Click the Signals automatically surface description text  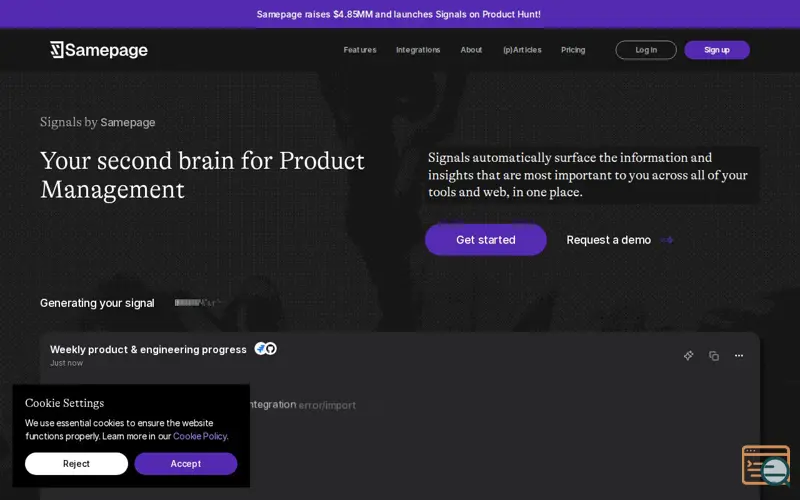tap(588, 175)
